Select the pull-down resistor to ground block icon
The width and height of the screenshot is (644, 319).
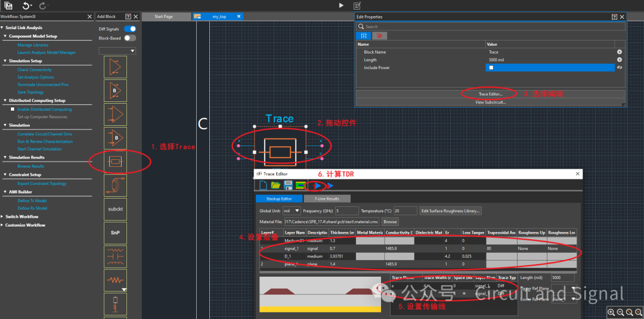[116, 304]
